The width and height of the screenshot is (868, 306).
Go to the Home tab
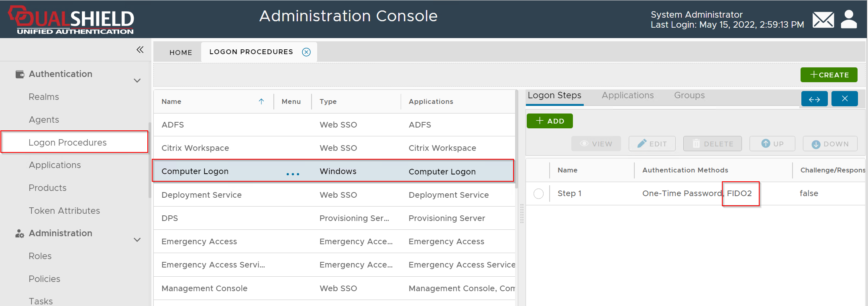click(181, 53)
